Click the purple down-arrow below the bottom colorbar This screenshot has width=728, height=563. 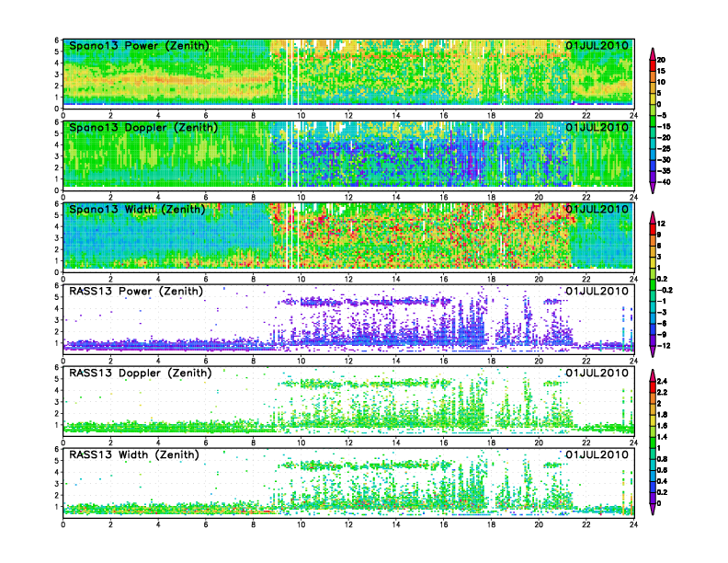[x=652, y=510]
